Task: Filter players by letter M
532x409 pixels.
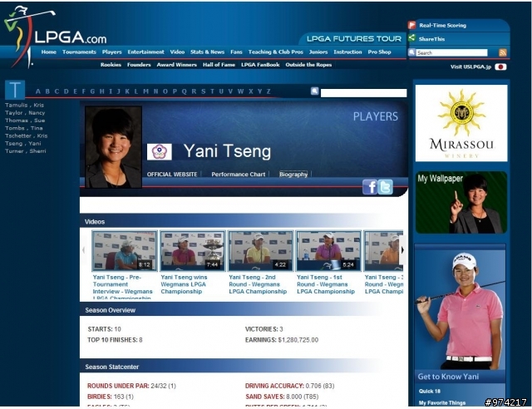Action: [x=145, y=91]
